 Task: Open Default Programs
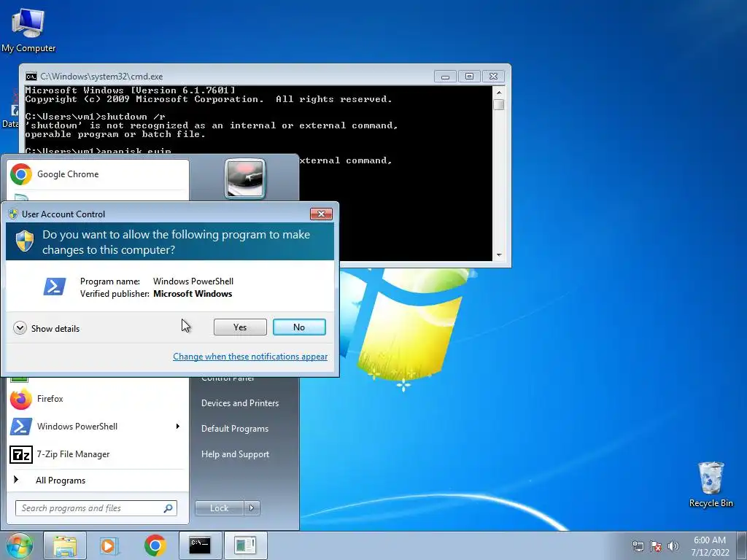[x=235, y=429]
